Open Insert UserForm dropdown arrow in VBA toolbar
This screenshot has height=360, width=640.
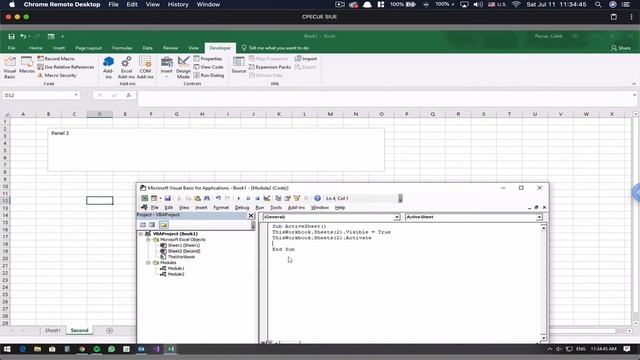coord(160,198)
